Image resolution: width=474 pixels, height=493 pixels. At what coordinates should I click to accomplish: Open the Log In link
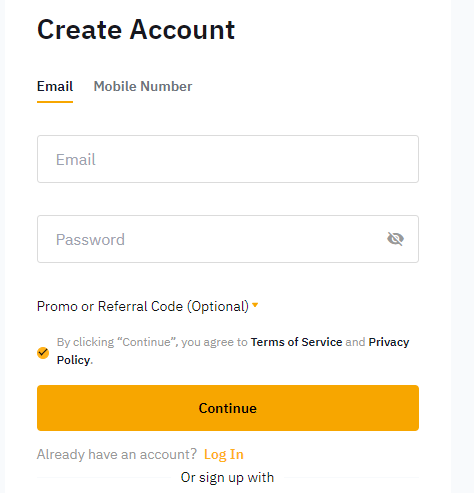(224, 455)
